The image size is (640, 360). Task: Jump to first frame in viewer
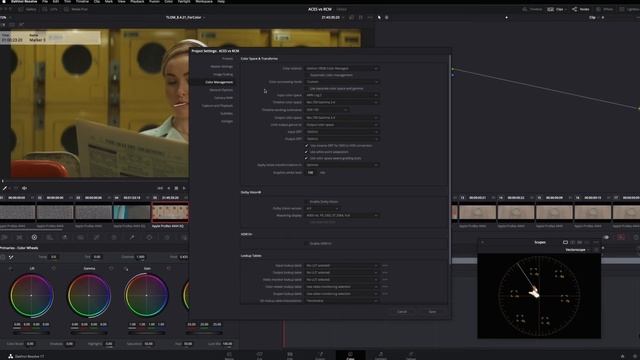(x=160, y=188)
